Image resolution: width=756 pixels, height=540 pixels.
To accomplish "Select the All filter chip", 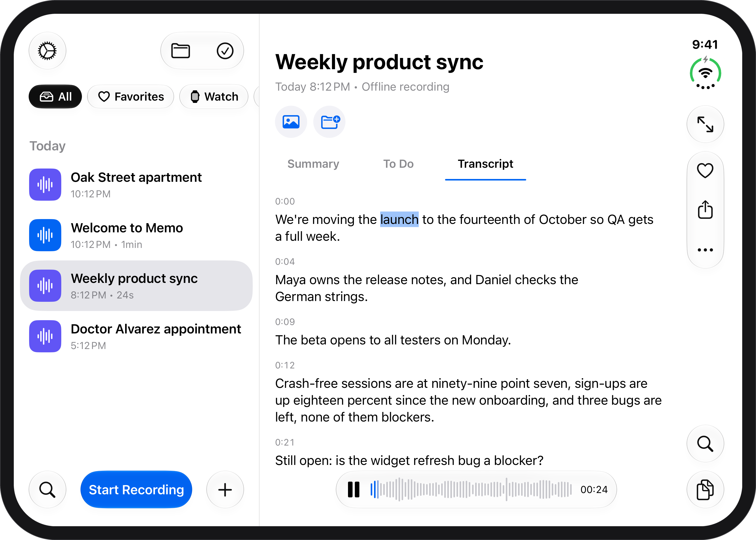I will (x=55, y=97).
